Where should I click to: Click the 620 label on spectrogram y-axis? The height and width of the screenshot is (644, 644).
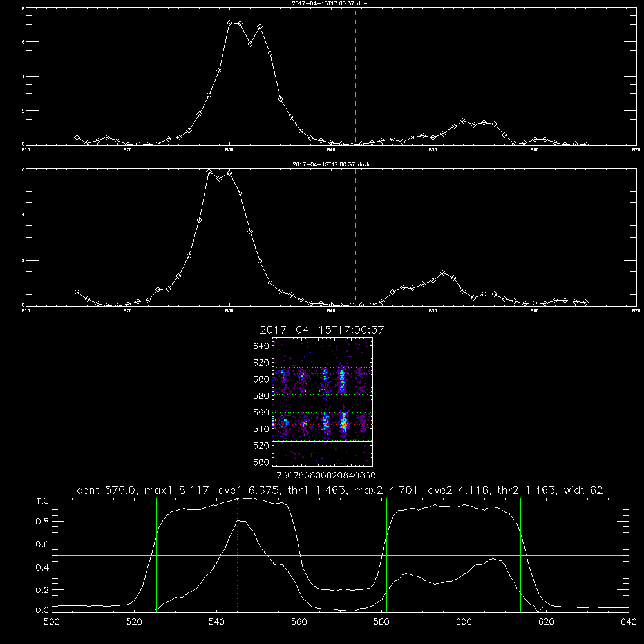pyautogui.click(x=261, y=363)
